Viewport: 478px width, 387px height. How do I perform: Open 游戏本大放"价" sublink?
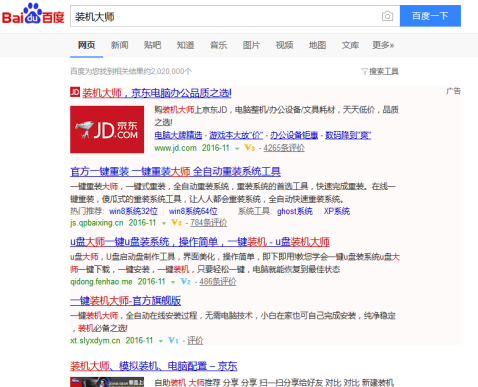236,135
